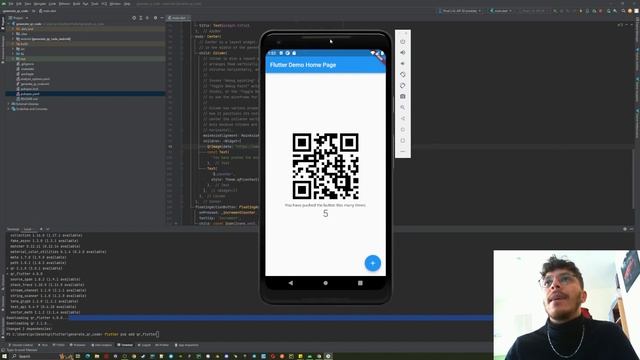640x360 pixels.
Task: Hide the Project panel with minus icon
Action: tap(162, 18)
